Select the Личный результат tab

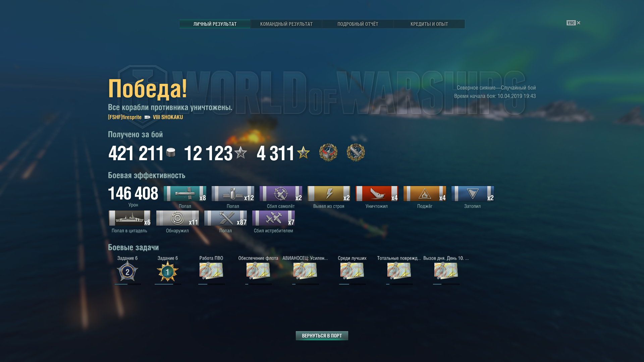215,24
